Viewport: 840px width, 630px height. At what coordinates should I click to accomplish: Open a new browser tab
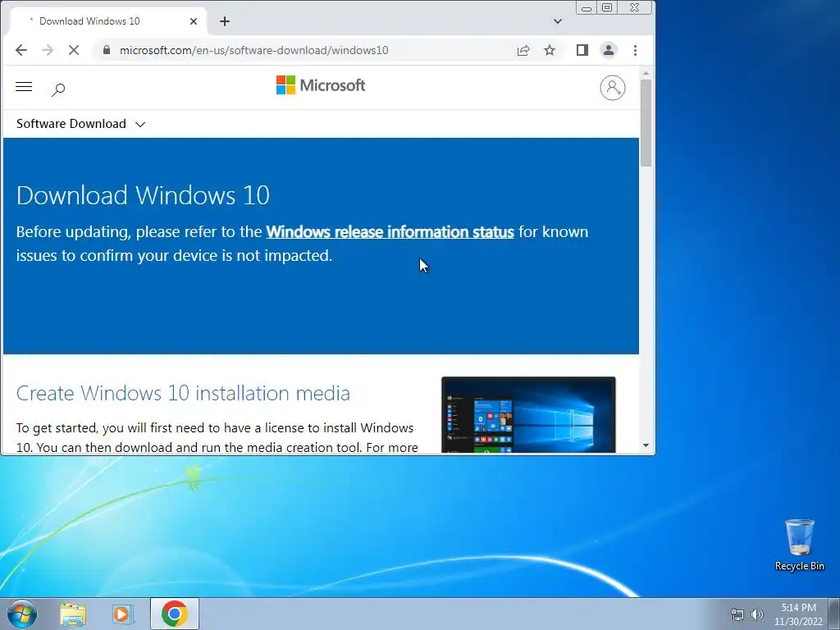tap(225, 21)
